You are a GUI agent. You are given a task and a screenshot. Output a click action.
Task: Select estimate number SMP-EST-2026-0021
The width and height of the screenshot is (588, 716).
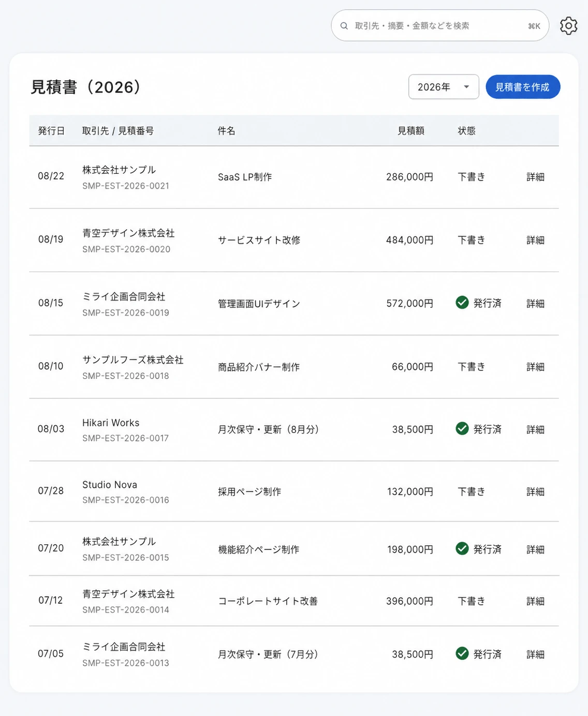pos(126,186)
